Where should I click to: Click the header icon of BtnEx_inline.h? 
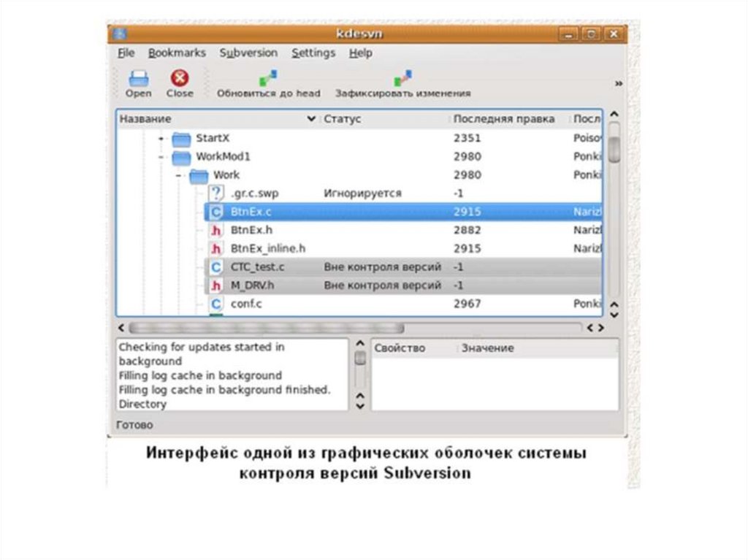tap(216, 248)
